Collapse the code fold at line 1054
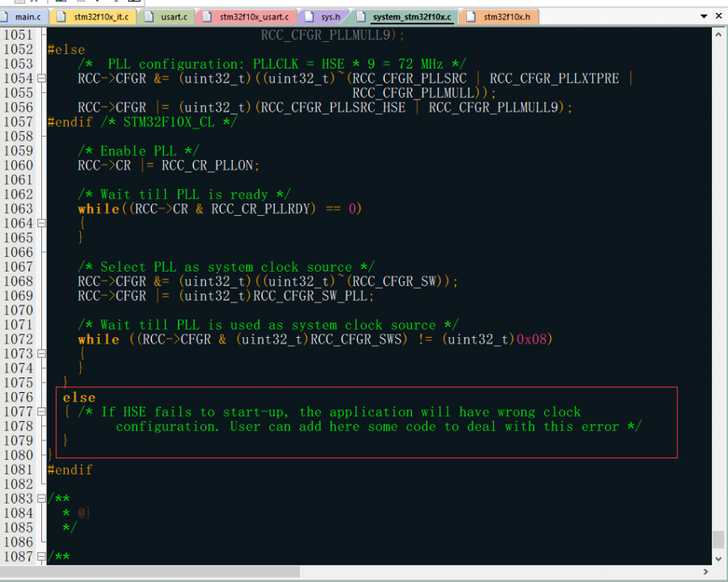 click(42, 78)
